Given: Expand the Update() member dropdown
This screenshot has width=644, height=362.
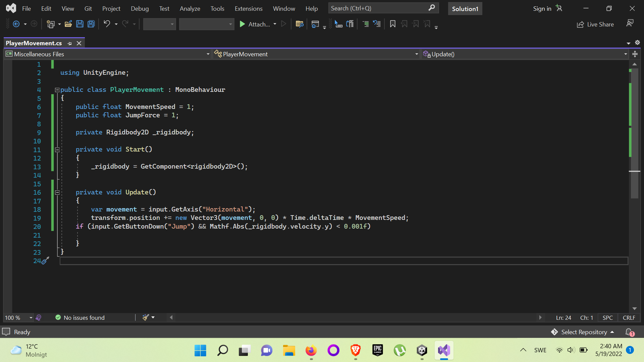Looking at the screenshot, I should 626,54.
